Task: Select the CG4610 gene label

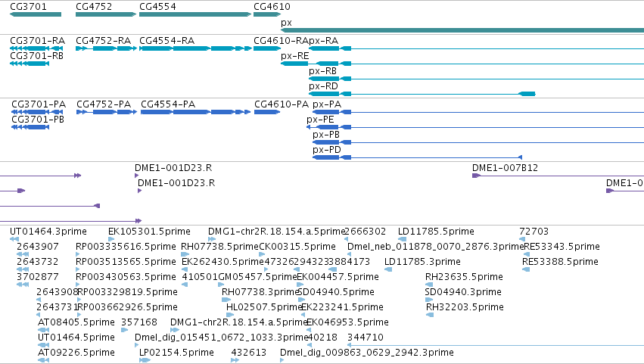Action: pos(272,7)
